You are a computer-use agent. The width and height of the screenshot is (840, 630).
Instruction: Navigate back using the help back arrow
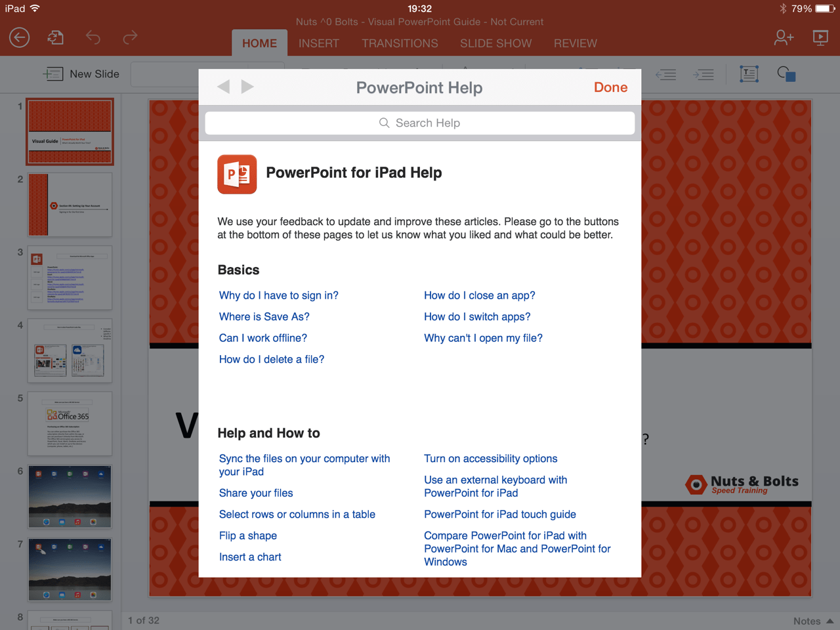point(223,86)
